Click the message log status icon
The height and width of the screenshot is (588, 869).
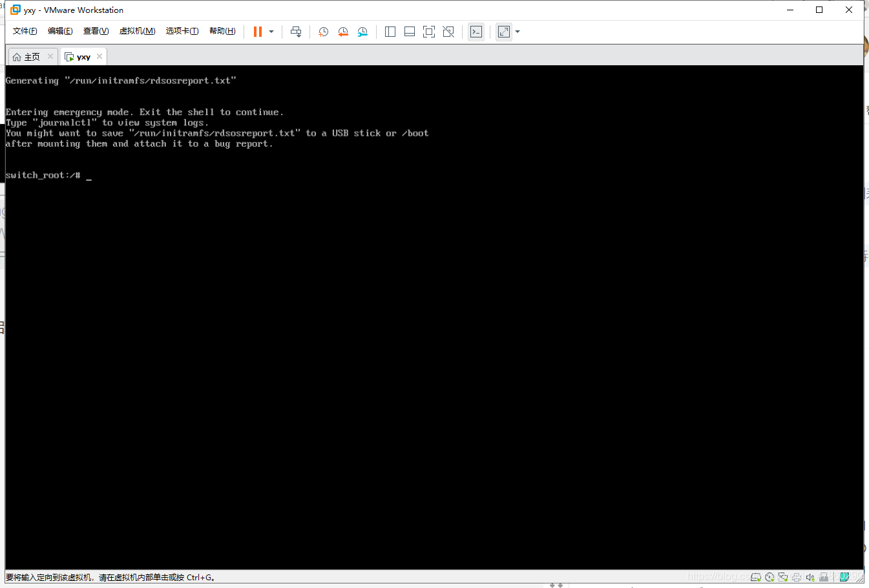[x=844, y=577]
